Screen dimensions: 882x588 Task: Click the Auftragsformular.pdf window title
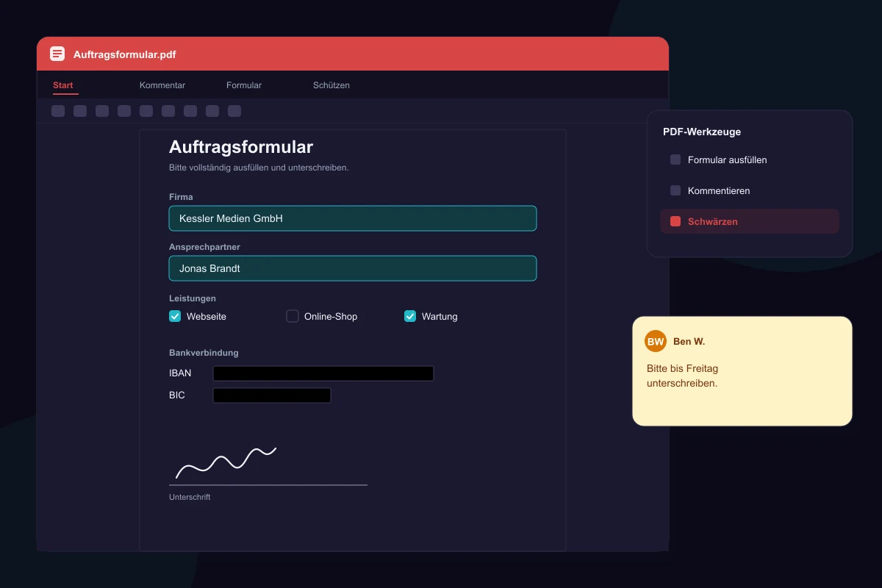click(x=125, y=54)
